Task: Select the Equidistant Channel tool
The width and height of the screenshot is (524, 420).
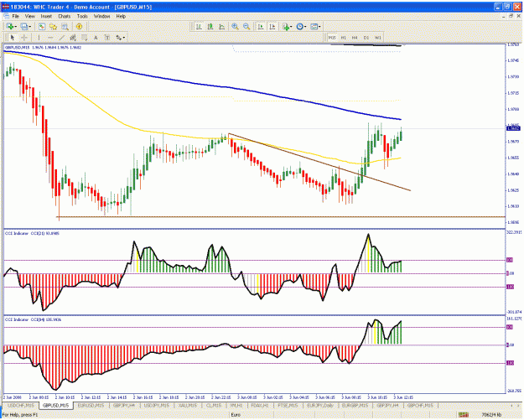Action: pyautogui.click(x=73, y=38)
